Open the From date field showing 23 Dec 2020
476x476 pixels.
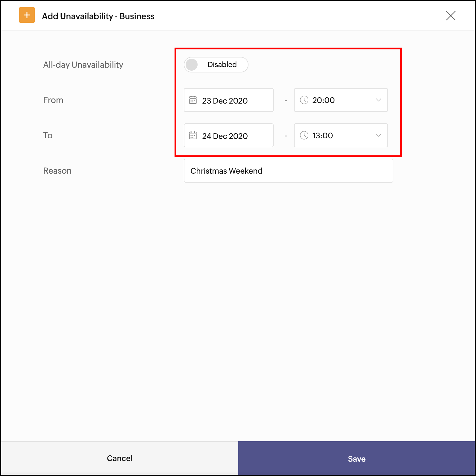click(x=228, y=100)
